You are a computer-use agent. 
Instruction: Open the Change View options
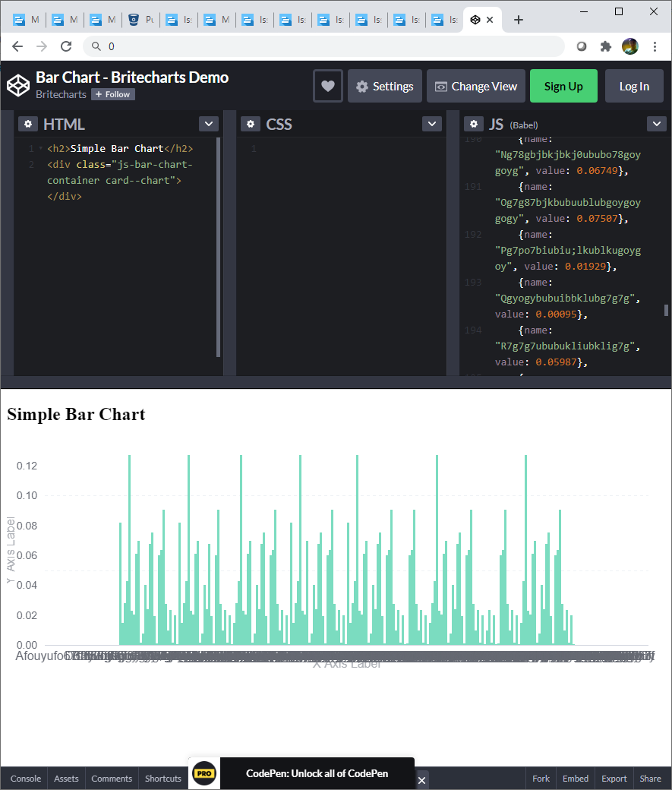(475, 86)
